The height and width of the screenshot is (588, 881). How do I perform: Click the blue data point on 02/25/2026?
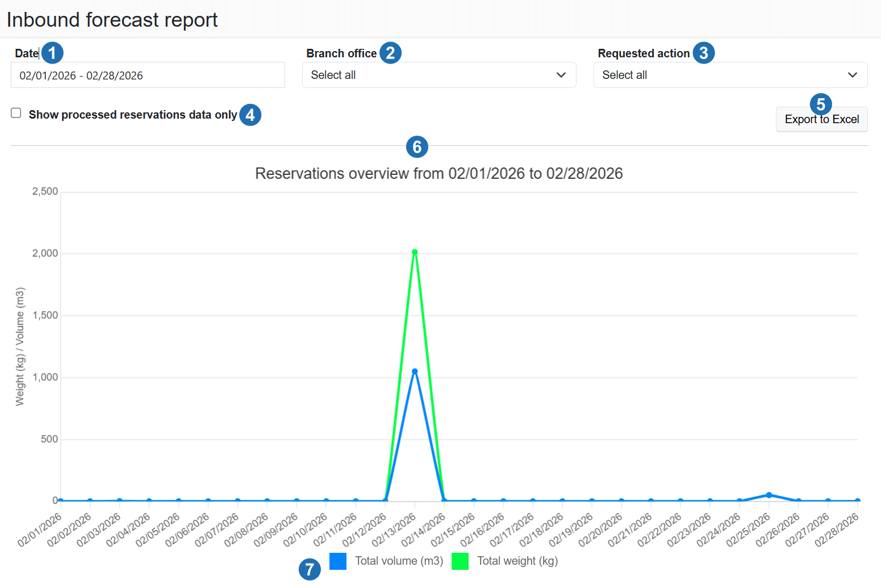pos(769,495)
